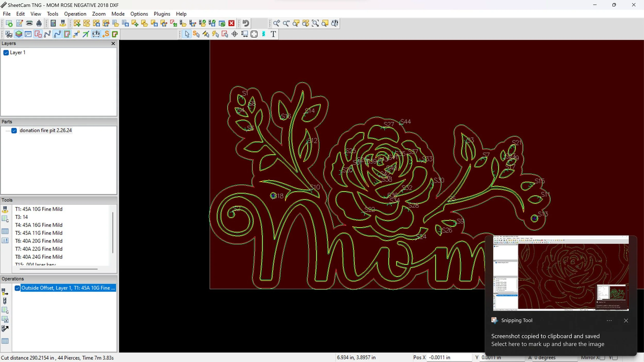Select tool T4: 45A 16G Fine Mild
Viewport: 644px width, 362px height.
[39, 225]
